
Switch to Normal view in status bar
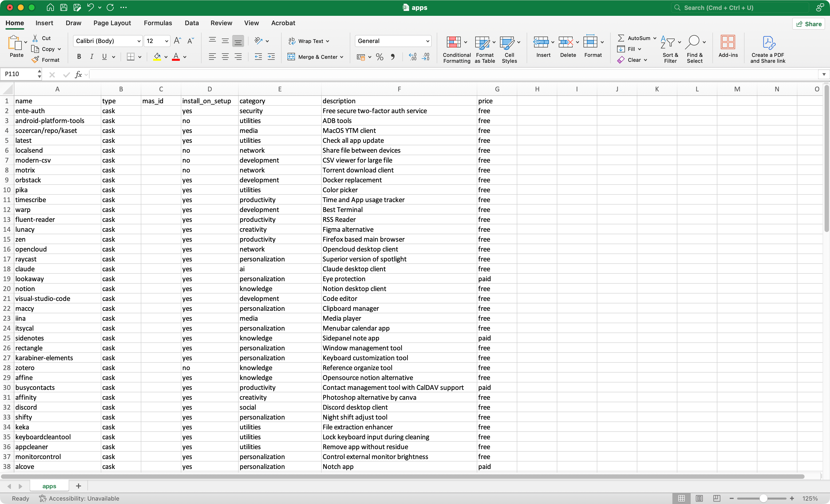tap(681, 498)
